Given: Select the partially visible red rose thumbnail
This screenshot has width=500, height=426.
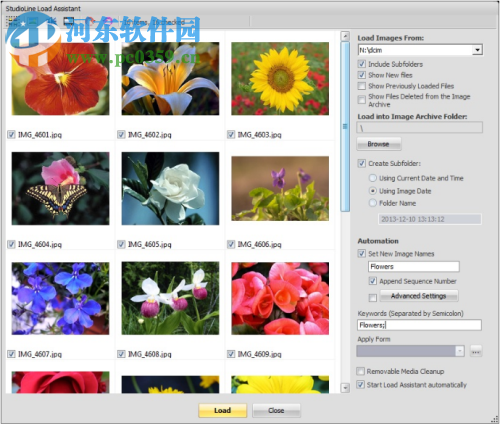Looking at the screenshot, I should (60, 382).
